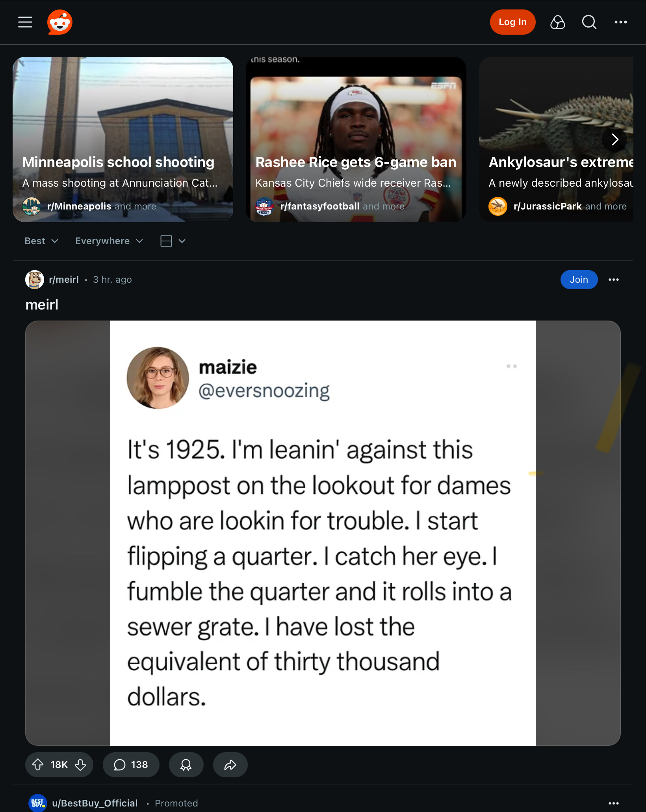Click the Log In button
646x812 pixels.
click(x=512, y=22)
